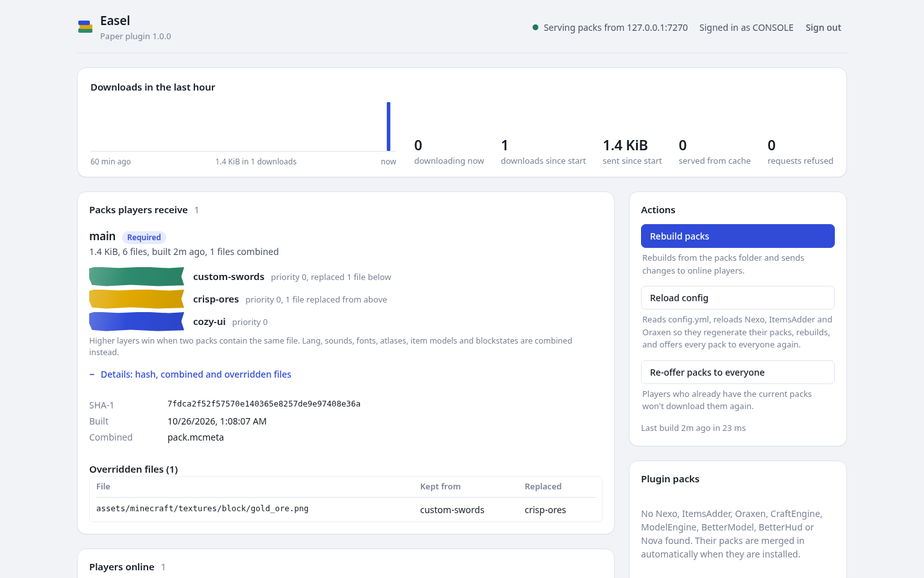Screen dimensions: 924x578
Task: Click Re-offer packs to everyone
Action: [x=738, y=372]
